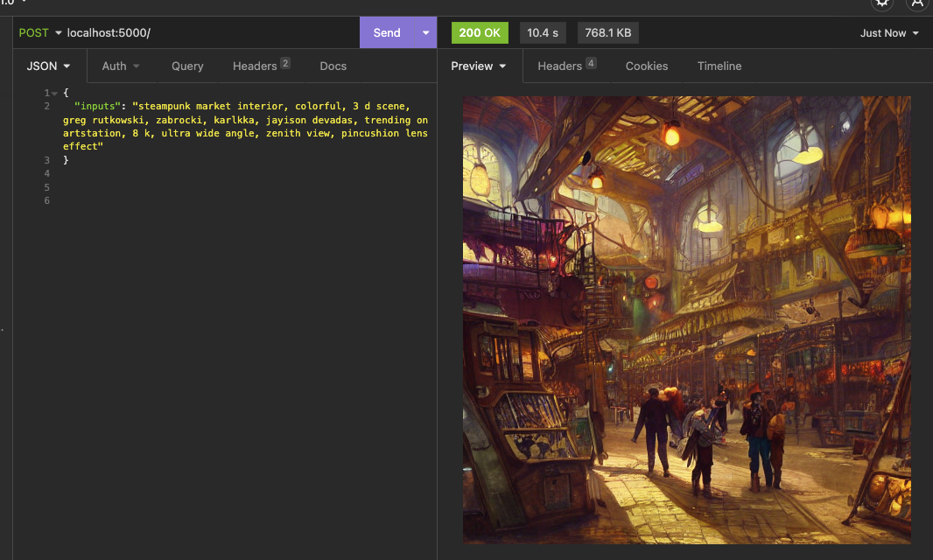The height and width of the screenshot is (560, 933).
Task: Open settings gear icon at top right
Action: point(882,3)
